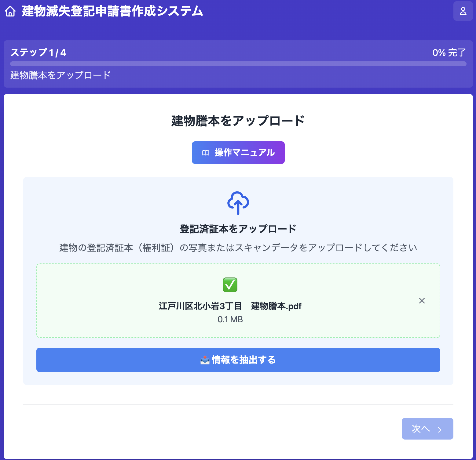Click the 登記済証本をアップロード heading
The height and width of the screenshot is (460, 476).
click(238, 228)
